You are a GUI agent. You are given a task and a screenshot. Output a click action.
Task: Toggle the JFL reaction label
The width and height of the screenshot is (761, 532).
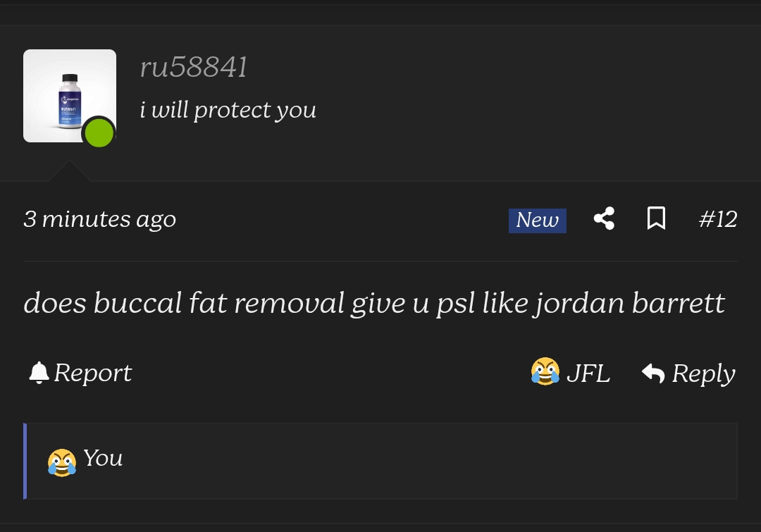[x=588, y=373]
